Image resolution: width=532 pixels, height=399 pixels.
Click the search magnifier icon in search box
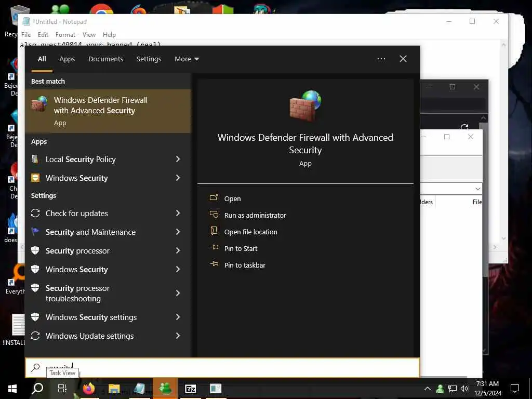[x=36, y=367]
